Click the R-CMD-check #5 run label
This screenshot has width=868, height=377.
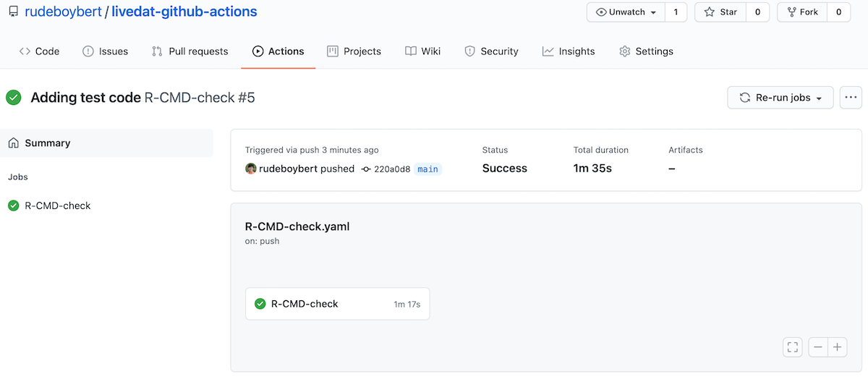(200, 98)
